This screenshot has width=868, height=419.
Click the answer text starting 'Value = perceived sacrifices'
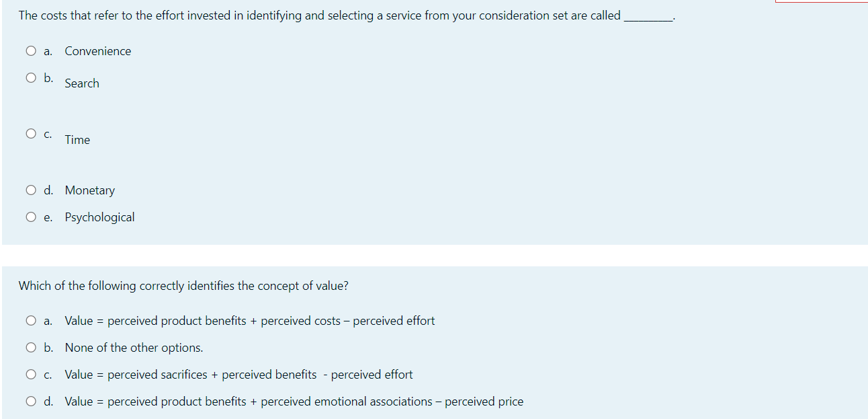click(x=238, y=375)
